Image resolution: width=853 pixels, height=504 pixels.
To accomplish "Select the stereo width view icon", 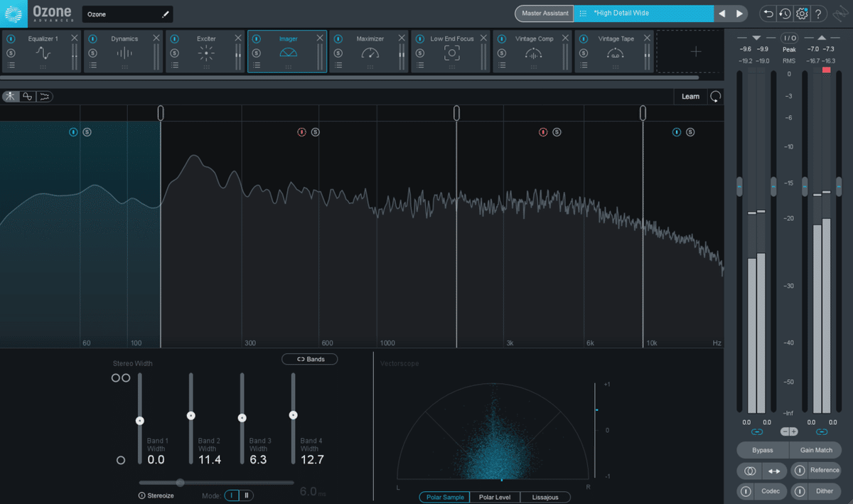I will pyautogui.click(x=11, y=97).
